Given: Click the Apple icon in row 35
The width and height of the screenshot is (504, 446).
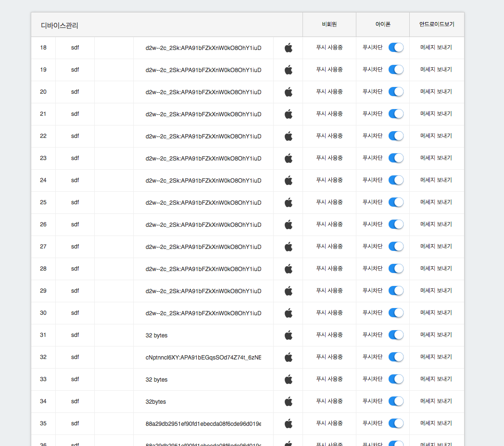Looking at the screenshot, I should (288, 423).
